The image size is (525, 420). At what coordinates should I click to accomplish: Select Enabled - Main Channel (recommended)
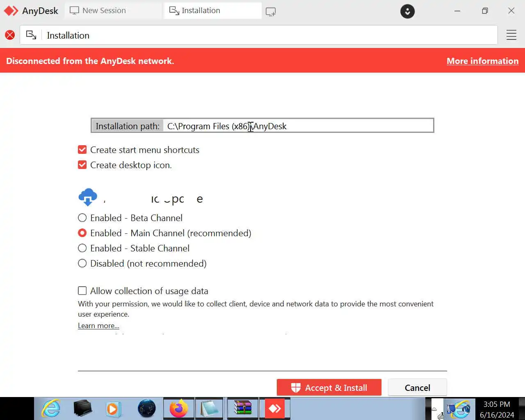82,233
